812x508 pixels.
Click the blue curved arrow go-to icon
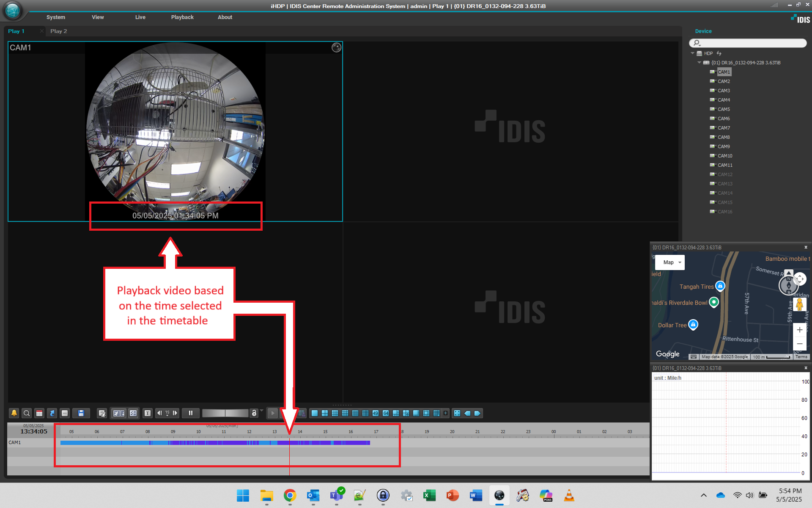pyautogui.click(x=52, y=413)
